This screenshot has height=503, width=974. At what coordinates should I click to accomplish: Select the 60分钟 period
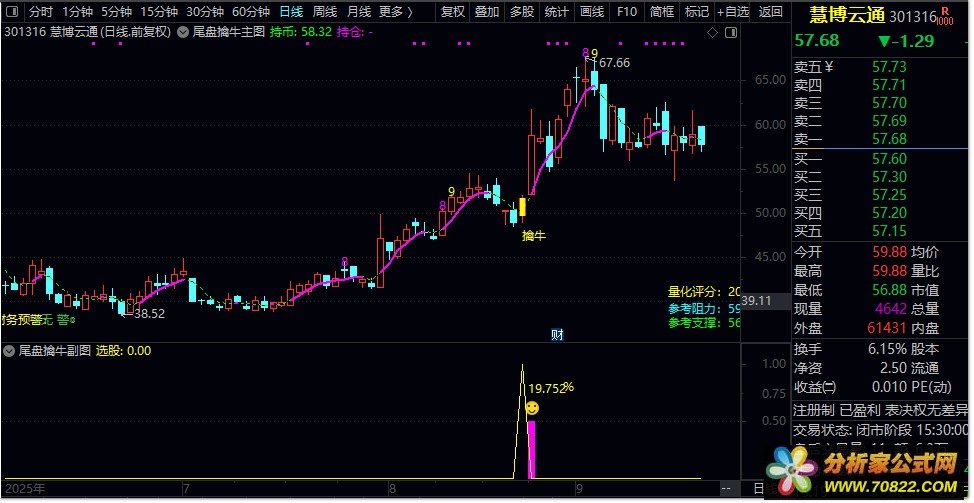[251, 12]
